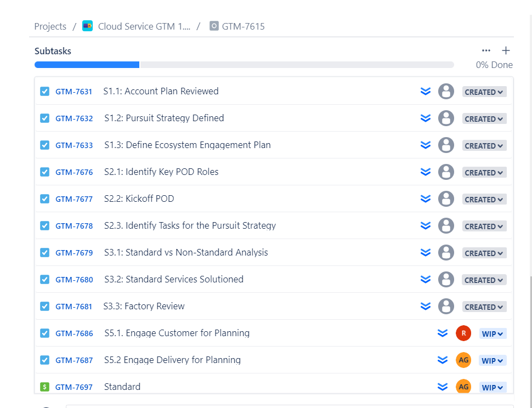Screen dimensions: 532x408
Task: Open issue link GTM-7686
Action: pos(74,333)
